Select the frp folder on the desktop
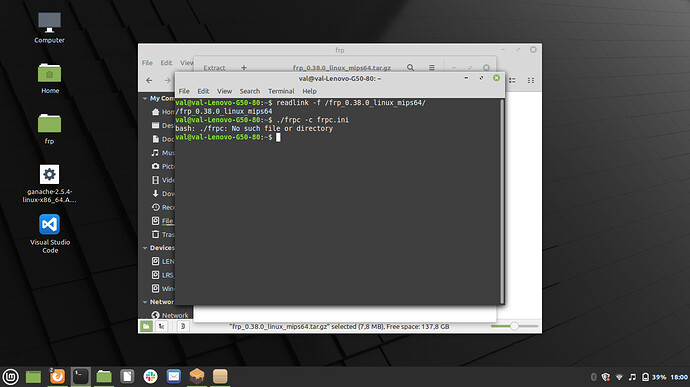Screen dimensions: 690x387 [49, 129]
